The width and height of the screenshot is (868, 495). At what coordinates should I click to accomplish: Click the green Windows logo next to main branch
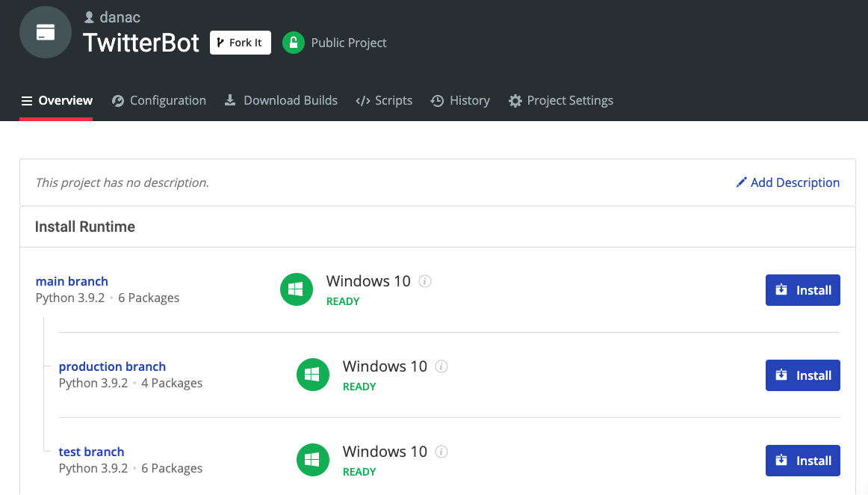pyautogui.click(x=297, y=289)
